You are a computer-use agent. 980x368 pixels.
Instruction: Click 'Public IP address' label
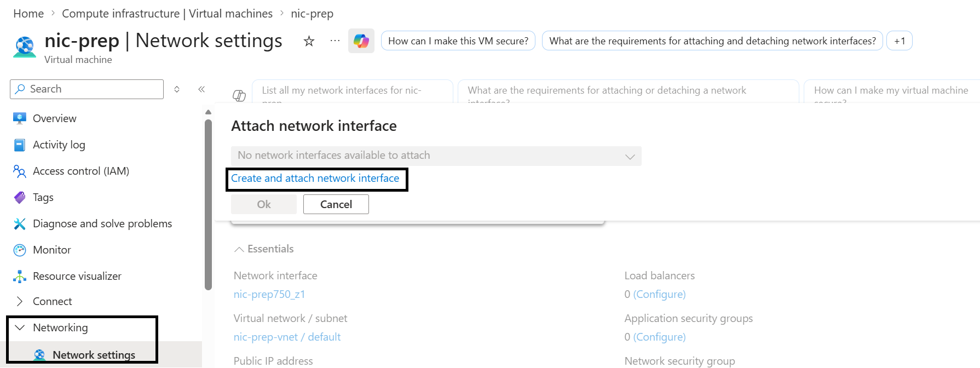pos(273,361)
